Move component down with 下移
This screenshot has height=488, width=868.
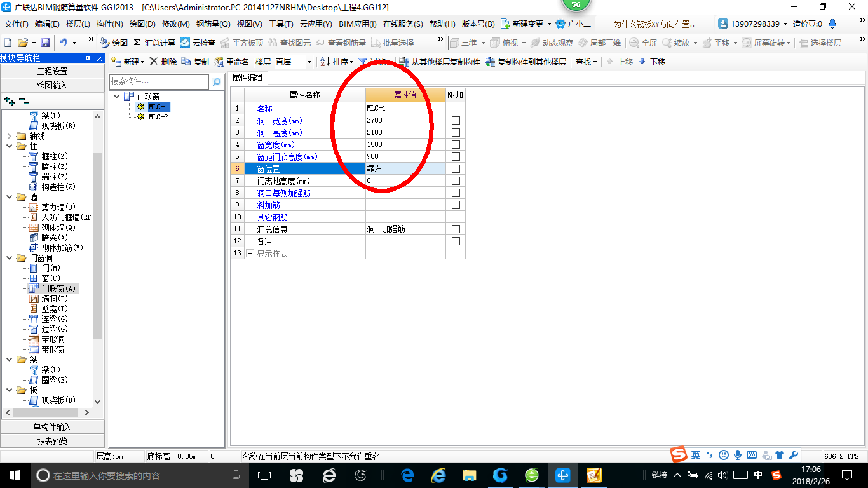coord(652,62)
